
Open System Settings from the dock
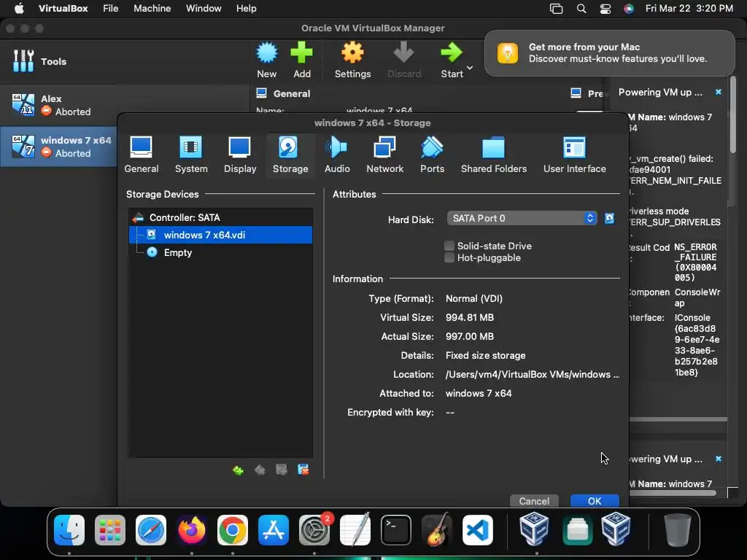coord(314,529)
